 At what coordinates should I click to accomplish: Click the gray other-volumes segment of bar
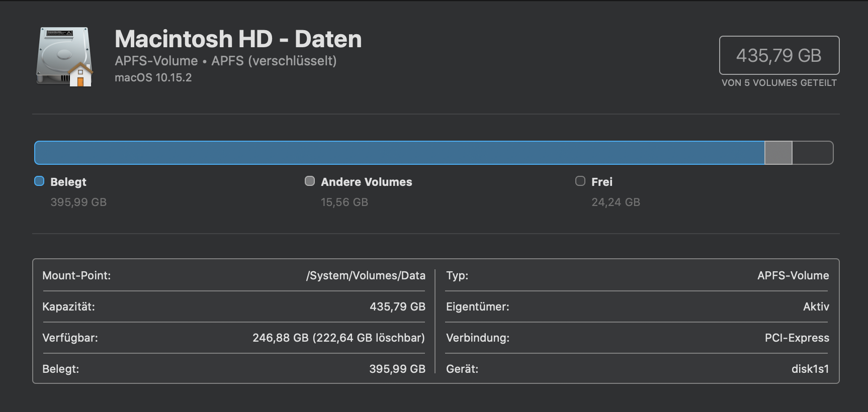coord(778,153)
